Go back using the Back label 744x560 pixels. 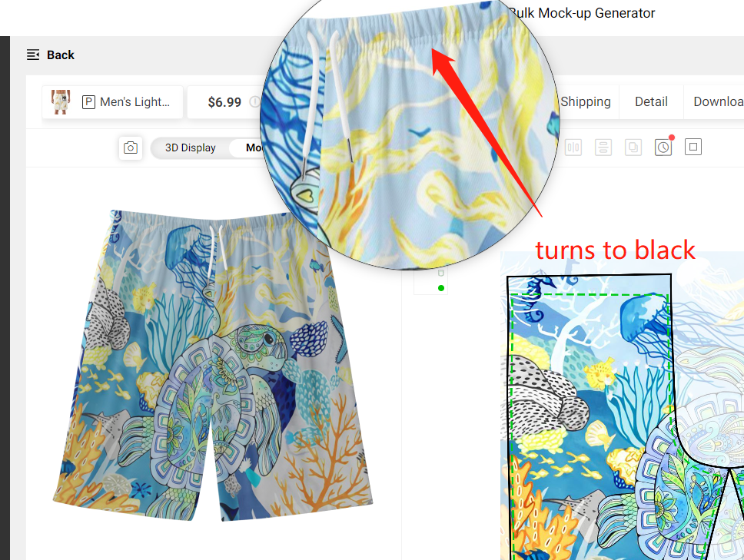click(x=60, y=55)
